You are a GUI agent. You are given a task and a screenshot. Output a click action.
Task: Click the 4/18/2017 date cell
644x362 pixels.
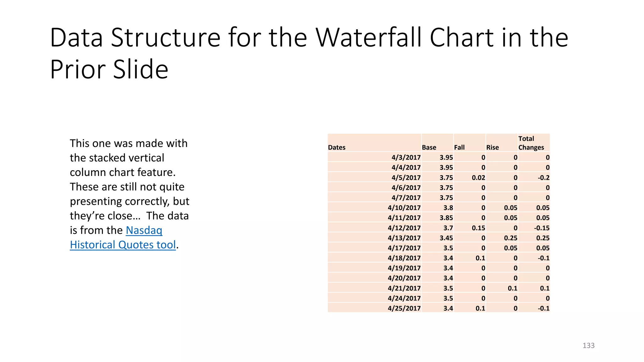coord(404,258)
